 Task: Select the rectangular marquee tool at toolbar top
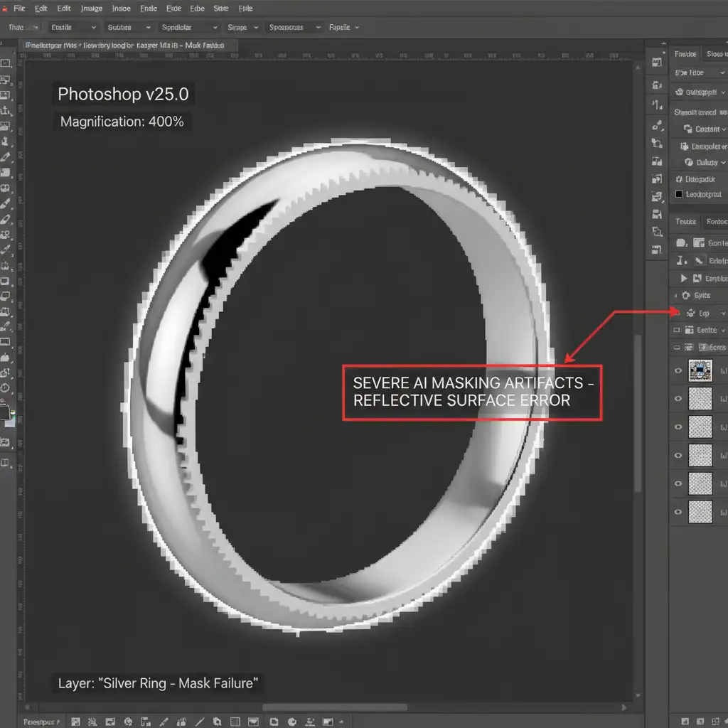6,63
